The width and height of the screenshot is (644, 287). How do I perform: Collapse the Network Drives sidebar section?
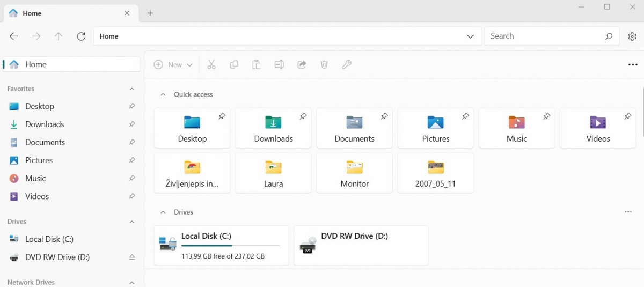132,282
